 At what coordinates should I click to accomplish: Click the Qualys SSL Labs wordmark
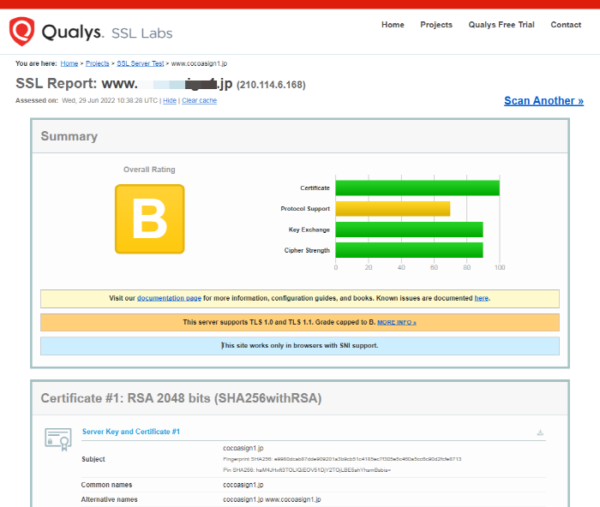(x=107, y=32)
